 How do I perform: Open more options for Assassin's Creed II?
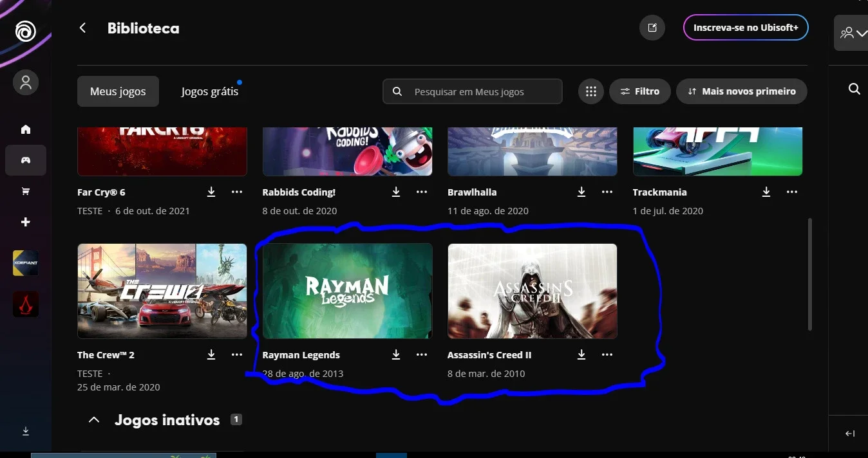point(607,354)
